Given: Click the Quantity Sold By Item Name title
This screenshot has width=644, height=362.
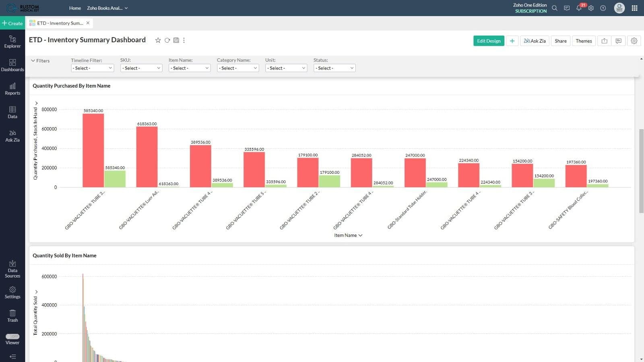Looking at the screenshot, I should 64,255.
